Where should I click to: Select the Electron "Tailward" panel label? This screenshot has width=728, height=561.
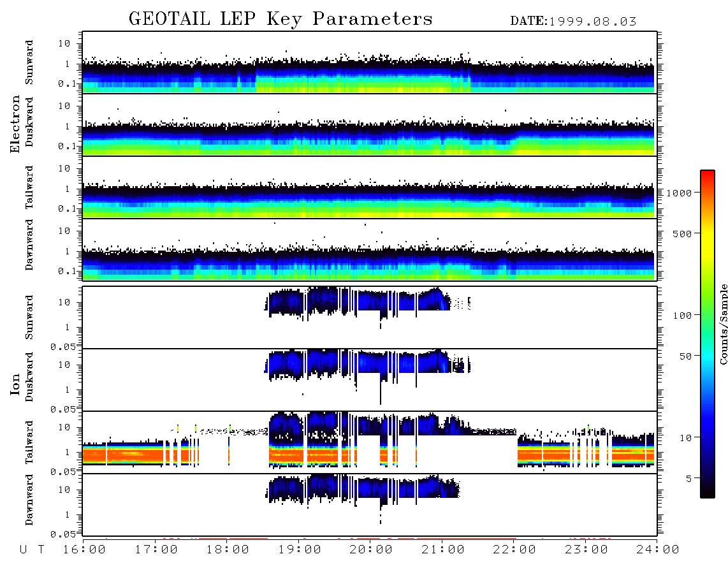(29, 187)
